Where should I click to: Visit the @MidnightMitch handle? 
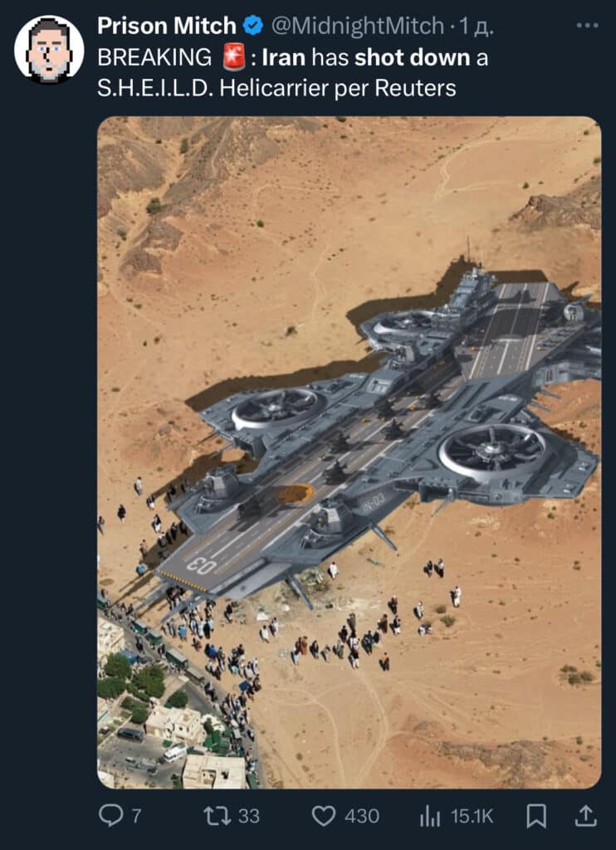pos(357,26)
